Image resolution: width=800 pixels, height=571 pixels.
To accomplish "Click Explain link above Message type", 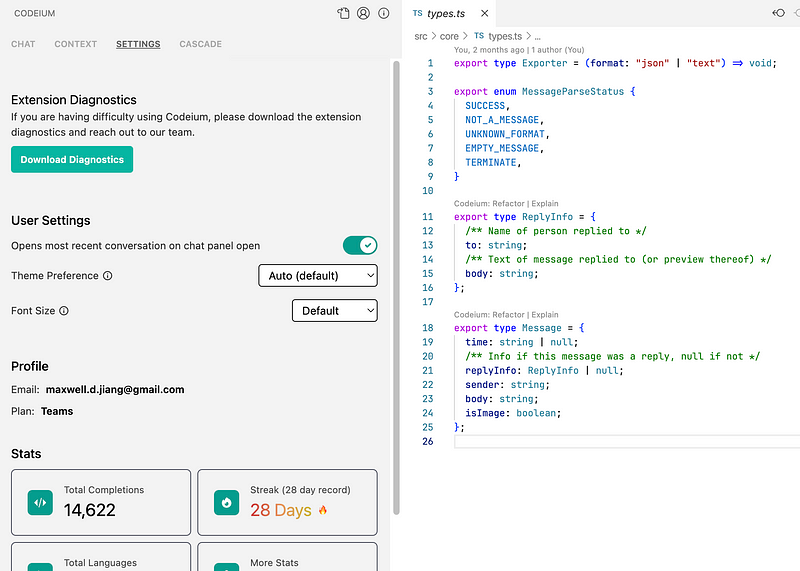I will (x=545, y=315).
